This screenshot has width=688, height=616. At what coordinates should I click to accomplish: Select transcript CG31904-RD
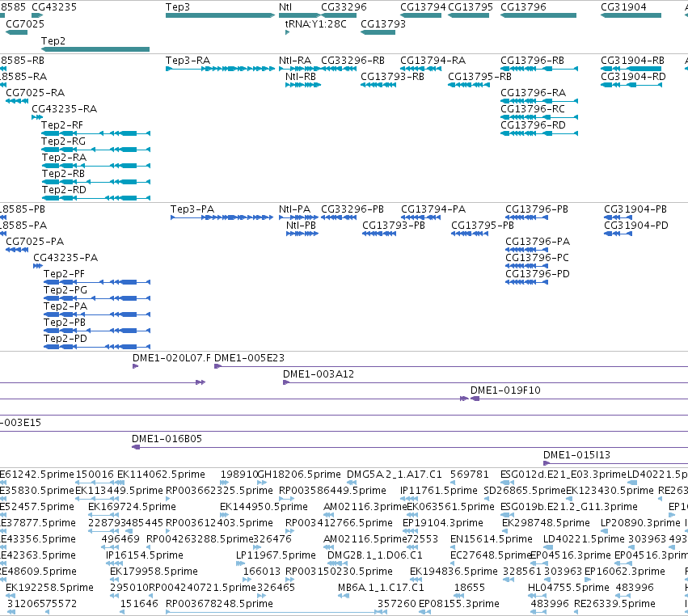click(631, 85)
